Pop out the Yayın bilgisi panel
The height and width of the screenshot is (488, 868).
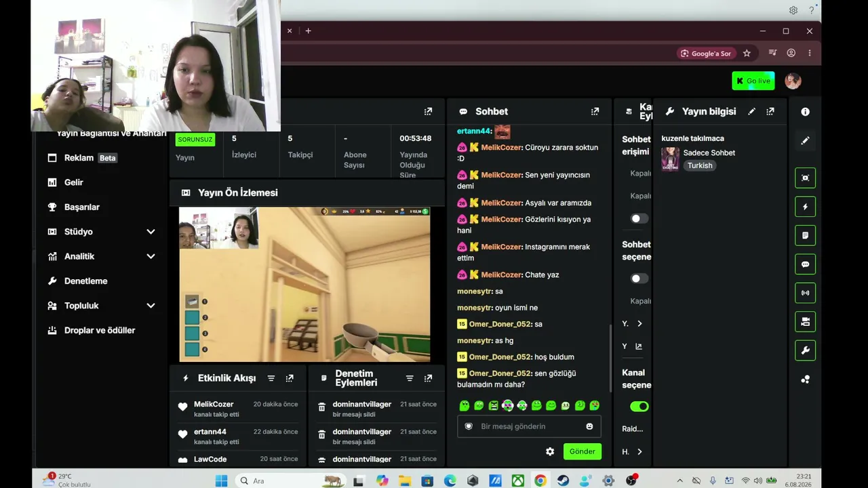(770, 111)
